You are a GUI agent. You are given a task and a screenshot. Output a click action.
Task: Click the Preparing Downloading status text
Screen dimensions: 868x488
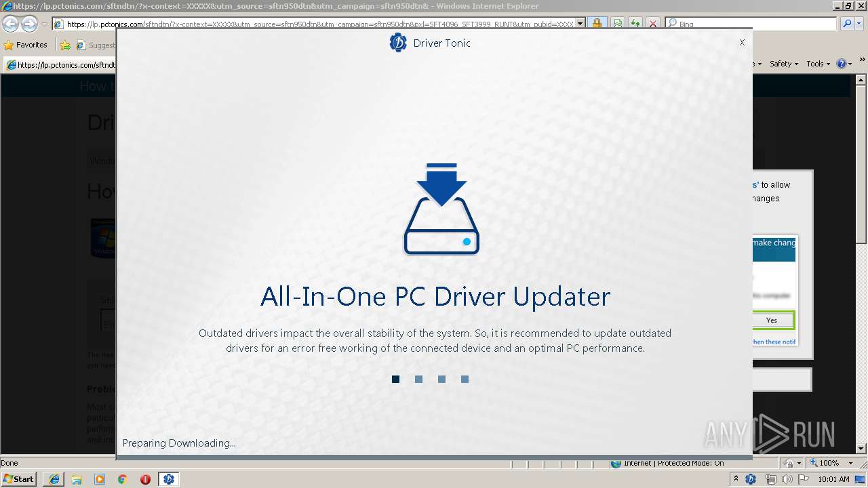pos(179,443)
